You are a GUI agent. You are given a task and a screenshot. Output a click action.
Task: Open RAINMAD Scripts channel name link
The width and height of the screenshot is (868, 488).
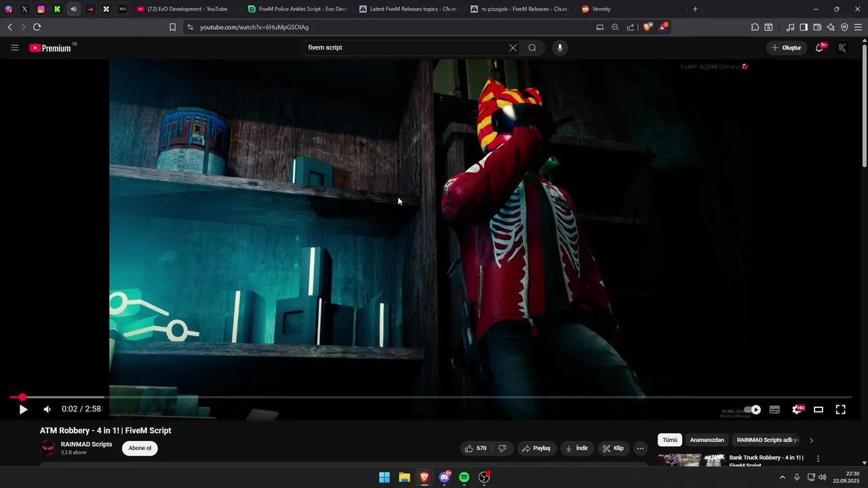[x=86, y=445]
